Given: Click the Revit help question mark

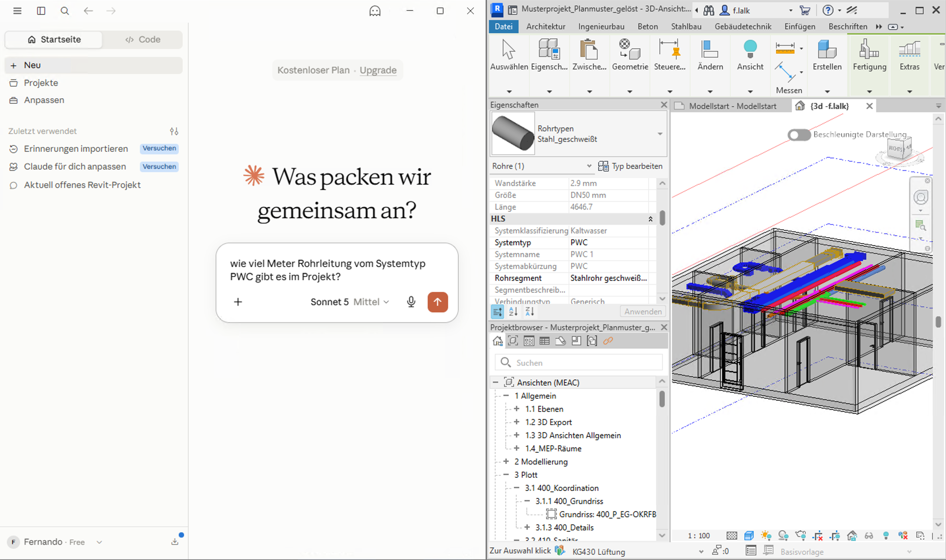Looking at the screenshot, I should click(828, 11).
